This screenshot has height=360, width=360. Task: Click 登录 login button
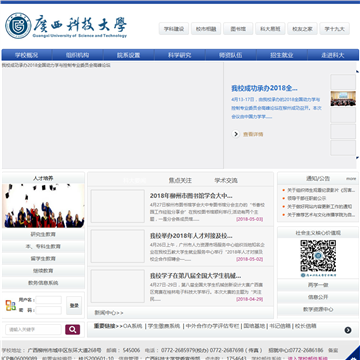click(74, 305)
